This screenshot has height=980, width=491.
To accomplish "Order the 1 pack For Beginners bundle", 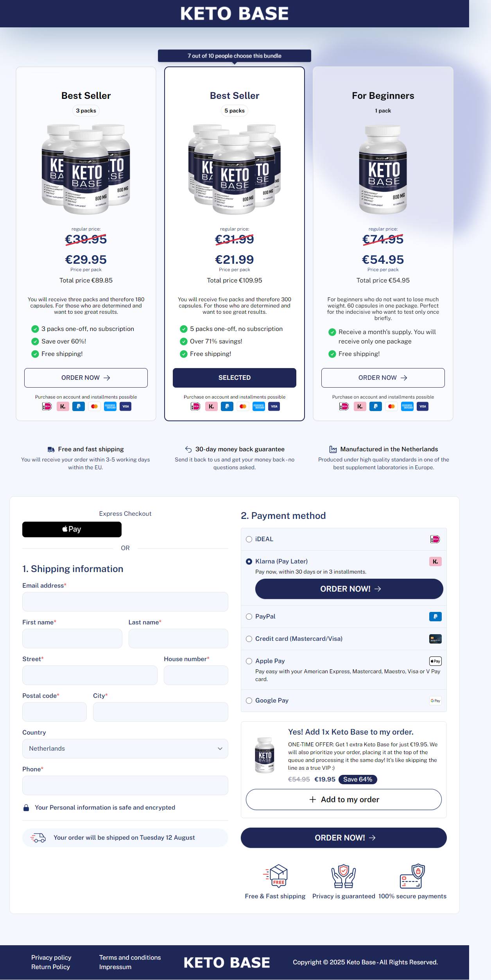I will [x=383, y=378].
